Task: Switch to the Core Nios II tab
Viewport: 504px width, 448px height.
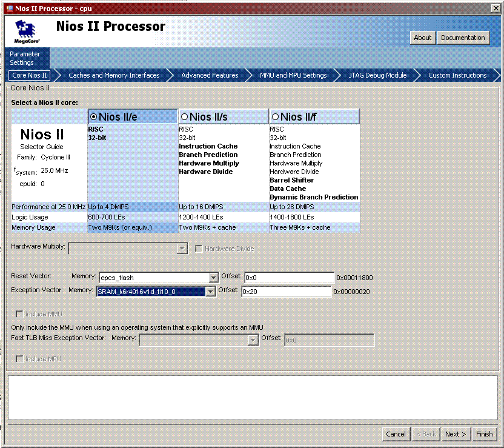Action: coord(29,75)
